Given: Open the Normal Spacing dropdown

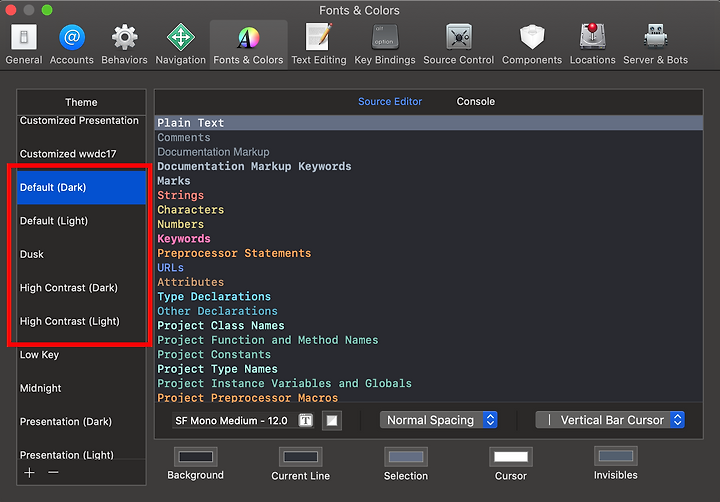Looking at the screenshot, I should tap(439, 420).
